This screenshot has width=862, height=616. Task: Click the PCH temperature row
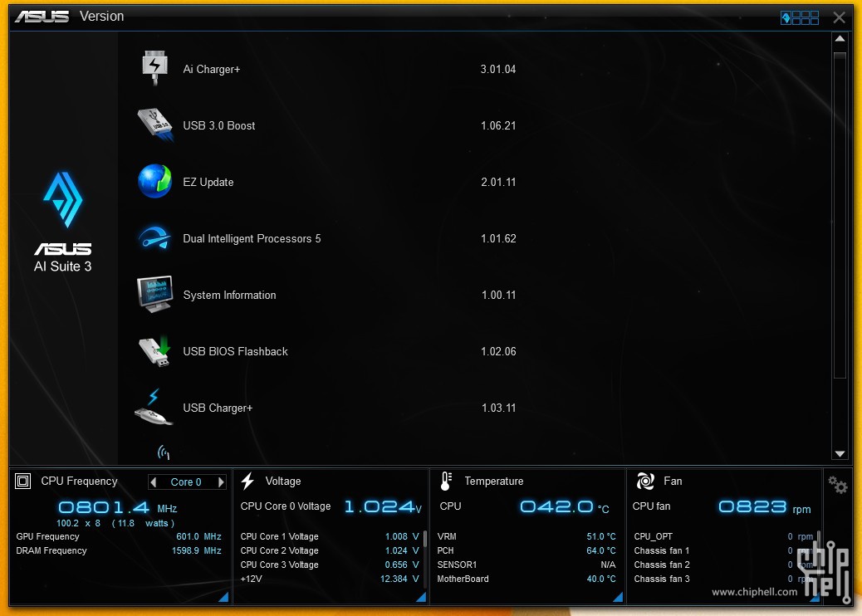[527, 550]
